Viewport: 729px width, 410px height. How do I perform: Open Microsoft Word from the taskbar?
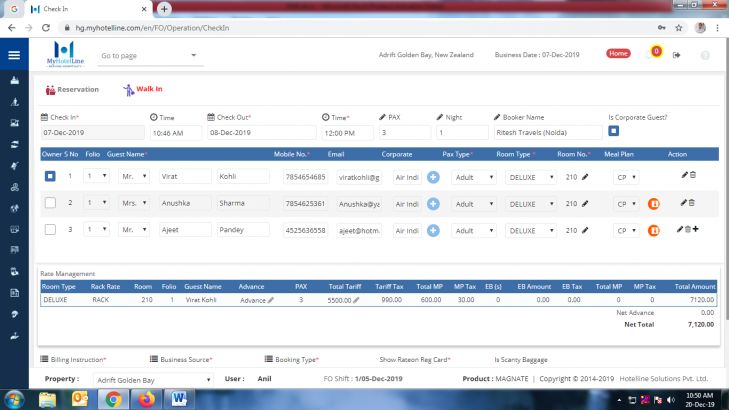(x=180, y=398)
